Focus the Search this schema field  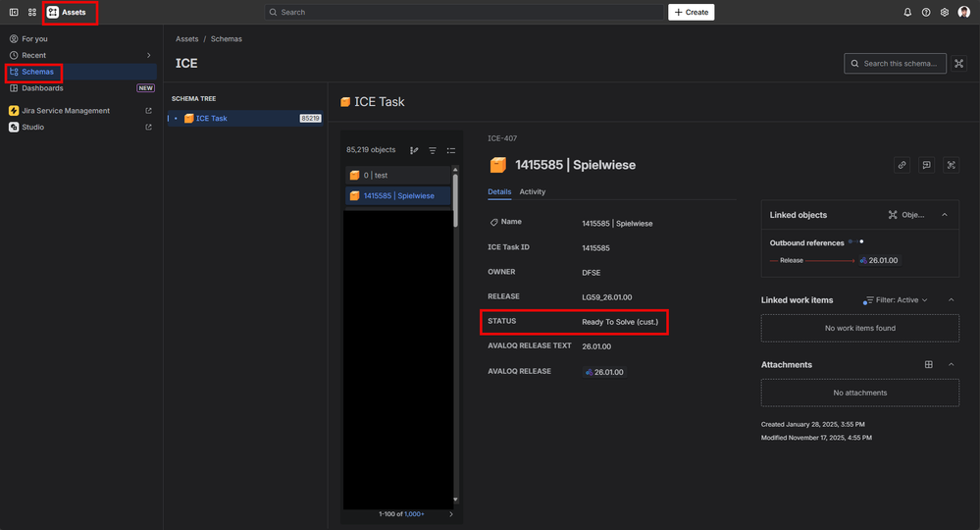pyautogui.click(x=895, y=63)
